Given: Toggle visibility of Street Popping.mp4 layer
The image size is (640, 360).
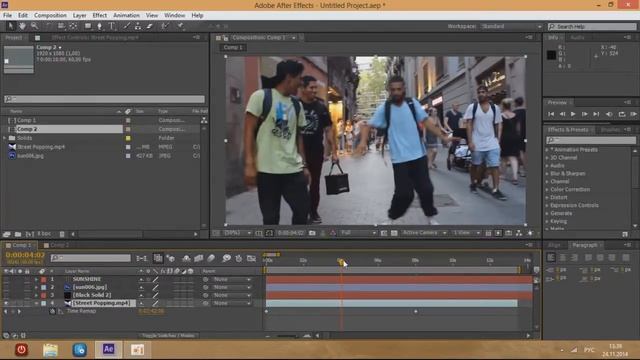Looking at the screenshot, I should [6, 303].
